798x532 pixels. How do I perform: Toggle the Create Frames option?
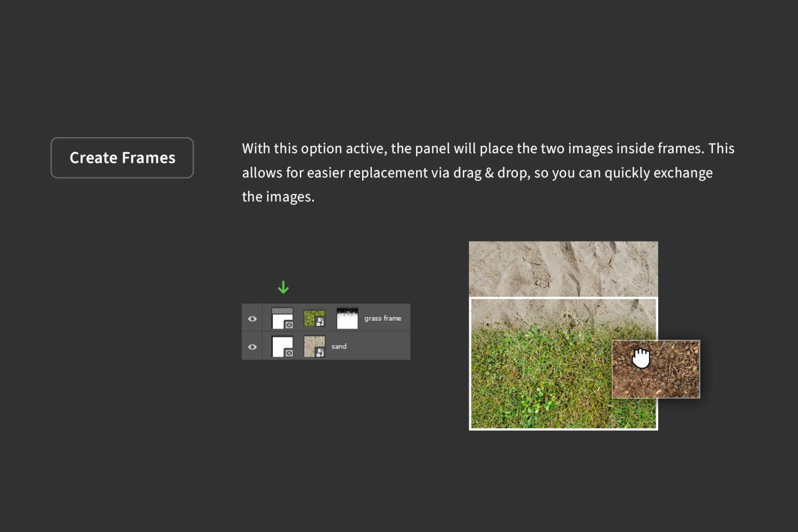click(x=122, y=157)
